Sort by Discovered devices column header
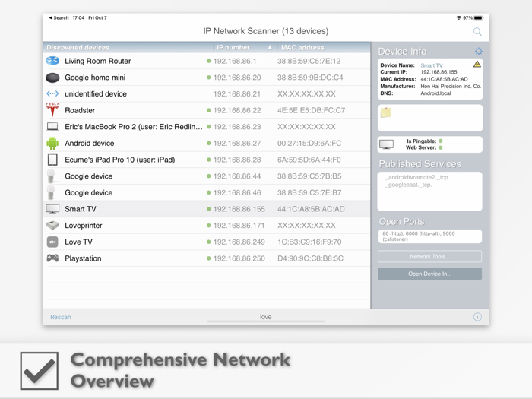The height and width of the screenshot is (399, 532). coord(78,47)
